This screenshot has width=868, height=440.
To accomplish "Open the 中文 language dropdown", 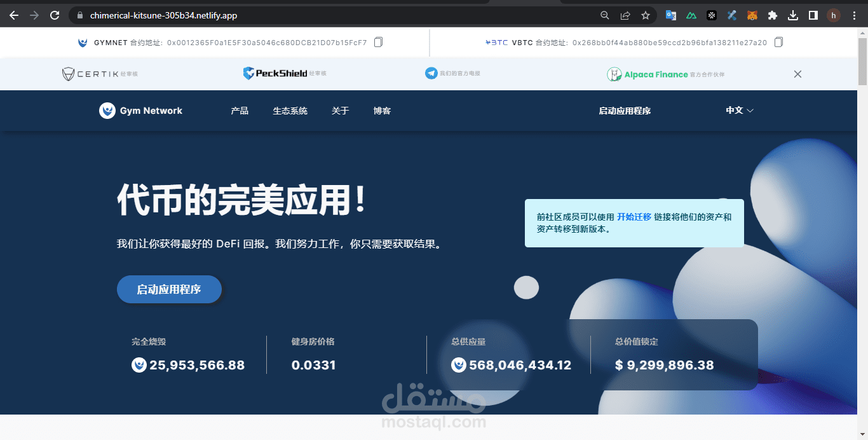I will 739,110.
